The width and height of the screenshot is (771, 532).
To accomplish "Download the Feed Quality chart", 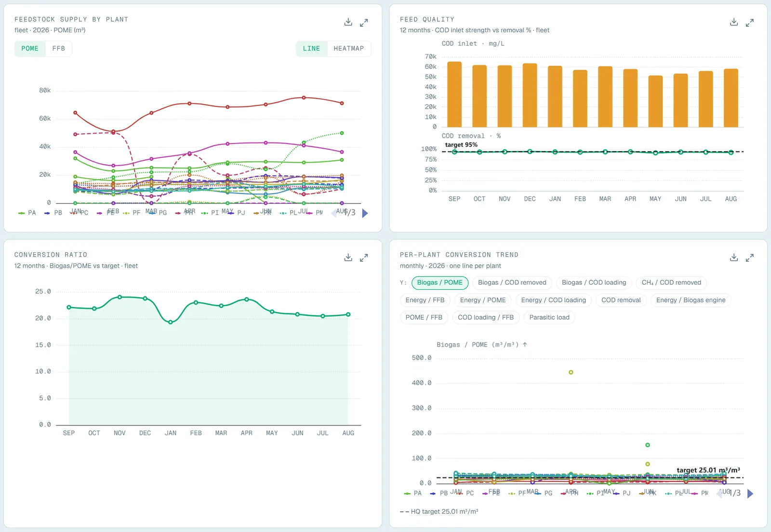I will pos(734,22).
